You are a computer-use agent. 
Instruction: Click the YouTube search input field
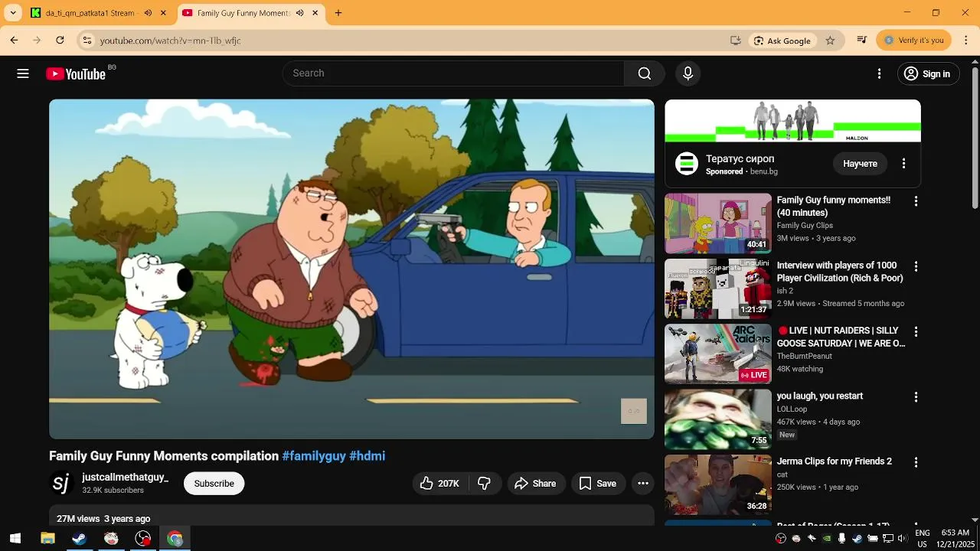click(453, 73)
